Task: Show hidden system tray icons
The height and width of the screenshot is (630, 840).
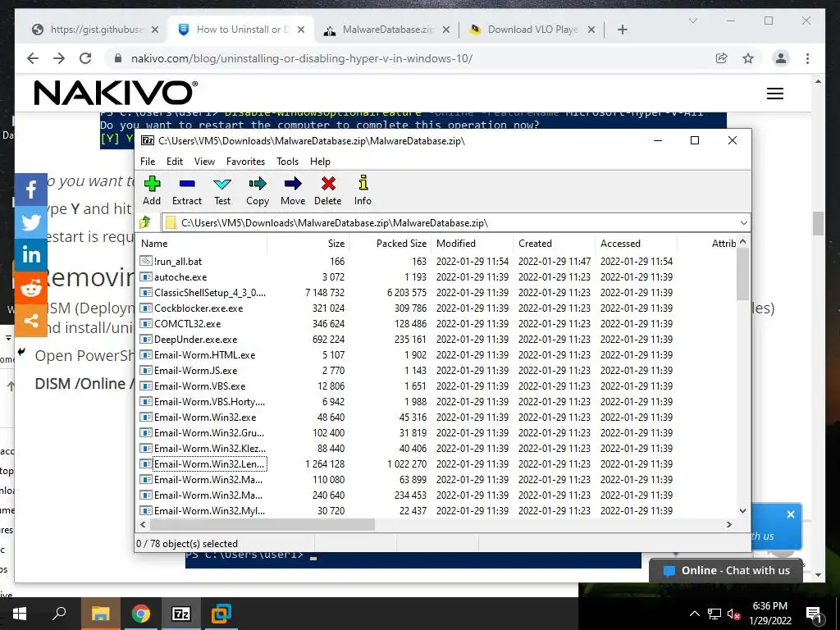Action: tap(694, 614)
